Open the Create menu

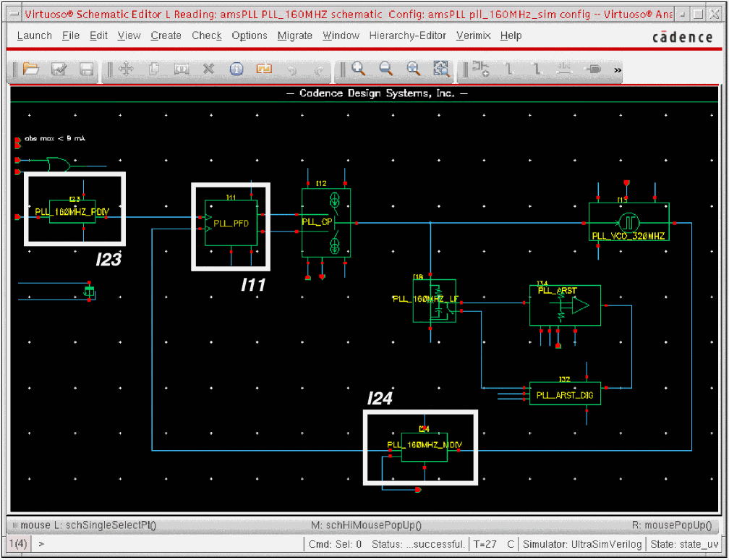point(166,35)
